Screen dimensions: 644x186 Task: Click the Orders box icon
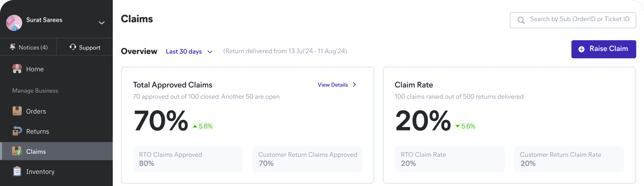tap(17, 111)
